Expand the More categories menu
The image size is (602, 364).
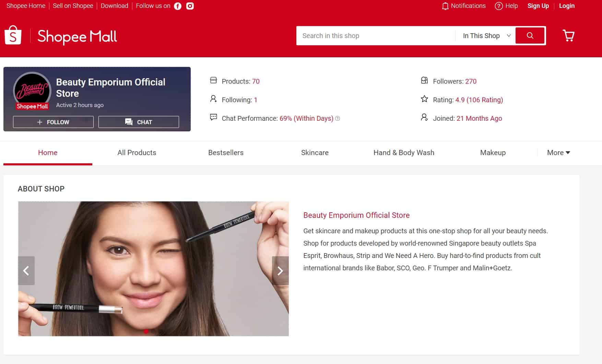[558, 153]
